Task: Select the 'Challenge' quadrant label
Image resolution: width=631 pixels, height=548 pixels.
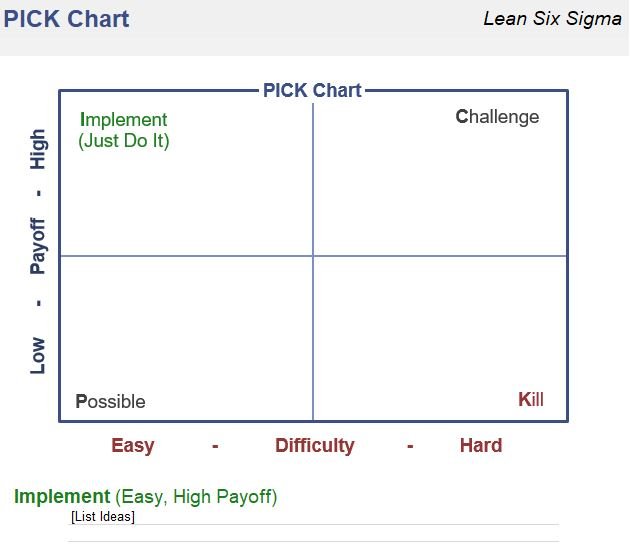Action: (x=497, y=117)
